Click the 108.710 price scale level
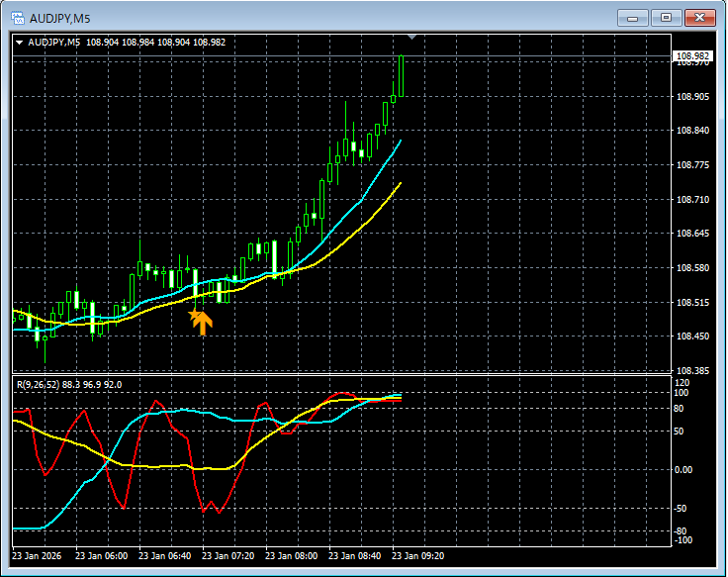Image resolution: width=728 pixels, height=577 pixels. coord(692,199)
